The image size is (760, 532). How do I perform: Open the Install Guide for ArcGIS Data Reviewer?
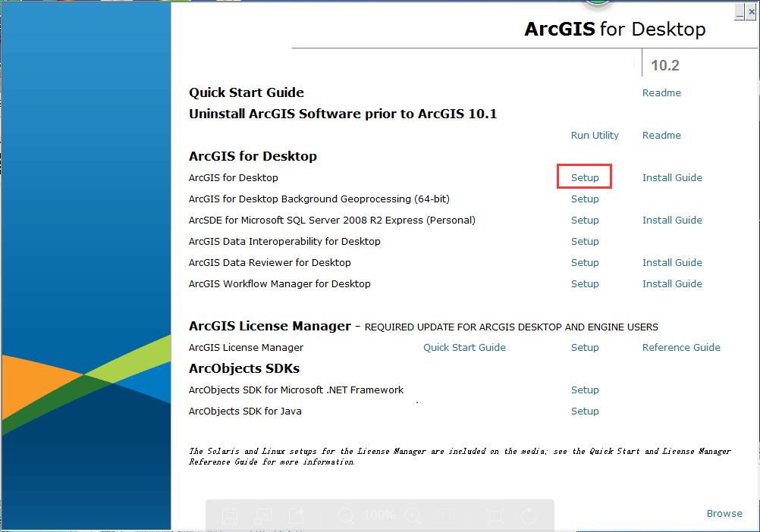coord(672,263)
